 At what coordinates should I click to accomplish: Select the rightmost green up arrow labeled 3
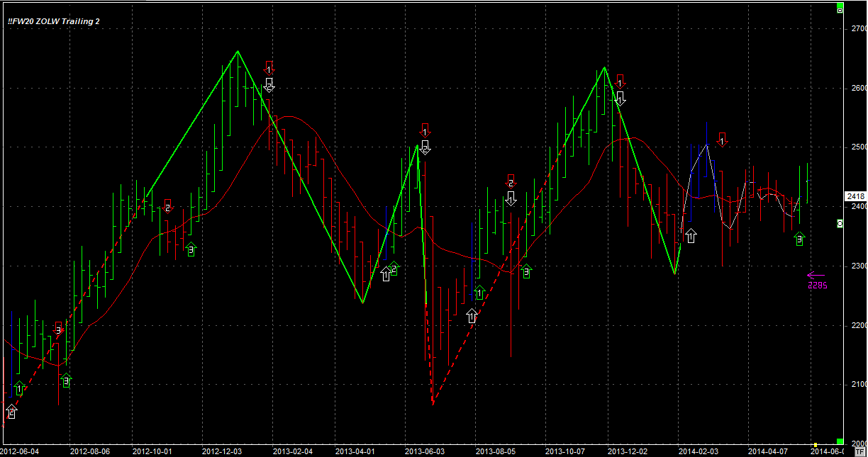coord(800,239)
